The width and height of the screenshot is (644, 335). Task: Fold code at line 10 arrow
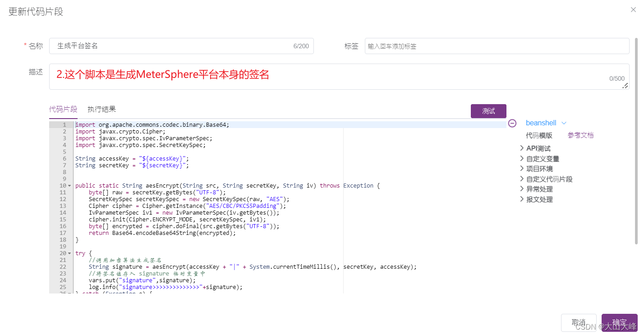[69, 186]
